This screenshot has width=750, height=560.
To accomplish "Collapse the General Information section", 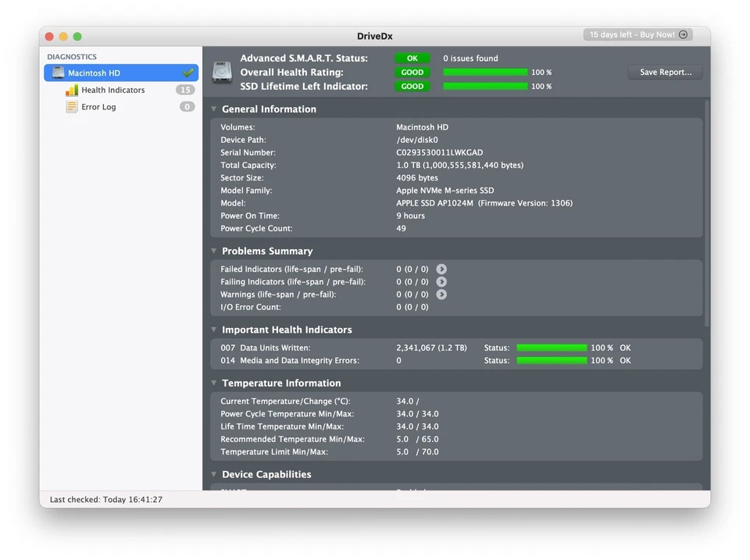I will [214, 109].
